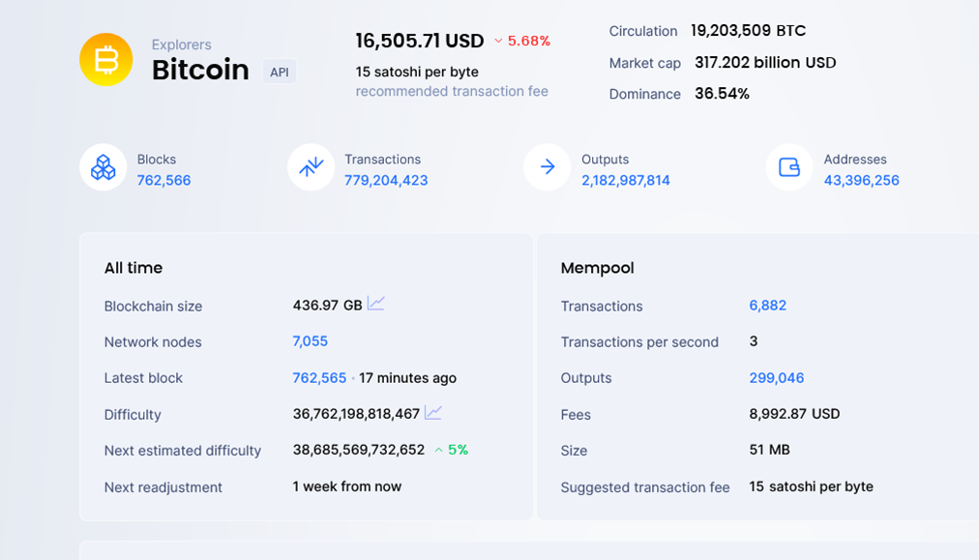Screen dimensions: 979x560
Task: Click the All time section heading
Action: pos(133,268)
